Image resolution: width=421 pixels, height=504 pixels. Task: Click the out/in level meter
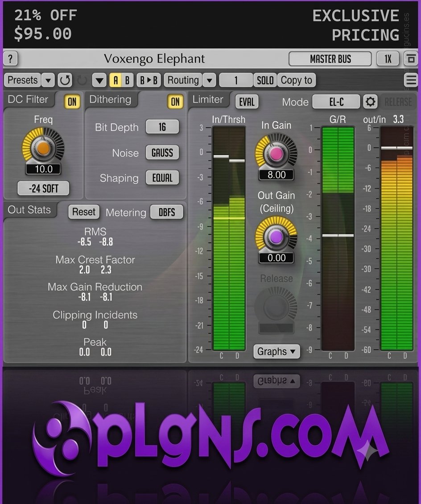(x=396, y=238)
